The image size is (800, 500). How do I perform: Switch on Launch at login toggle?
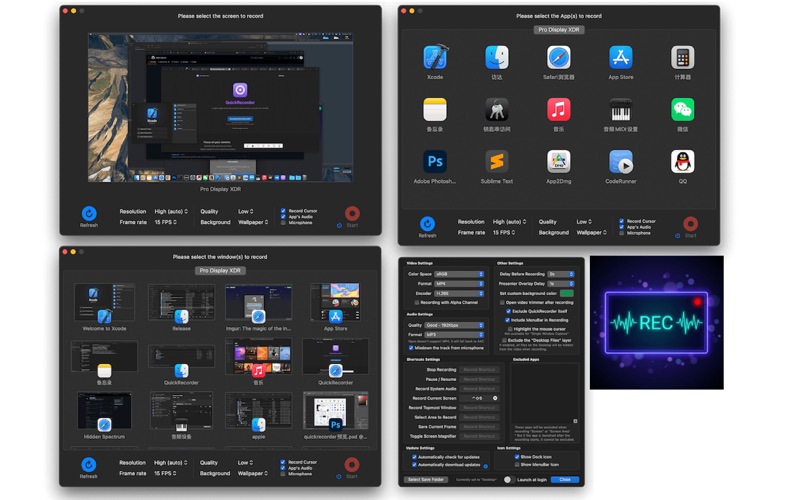click(508, 480)
